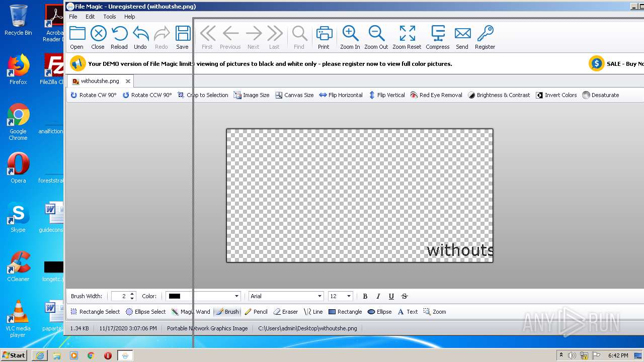Compress the file

[x=438, y=38]
